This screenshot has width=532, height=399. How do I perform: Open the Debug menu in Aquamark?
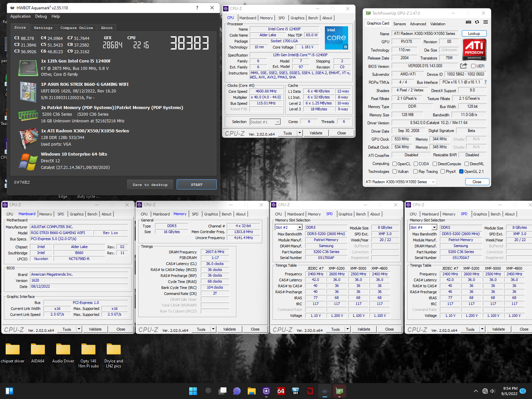point(41,16)
